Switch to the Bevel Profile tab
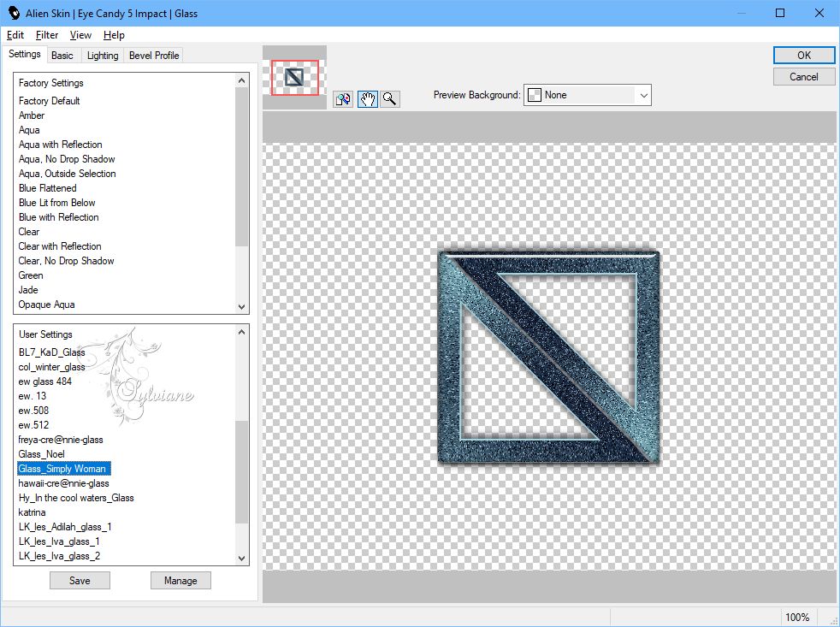Viewport: 840px width, 627px height. [x=154, y=56]
